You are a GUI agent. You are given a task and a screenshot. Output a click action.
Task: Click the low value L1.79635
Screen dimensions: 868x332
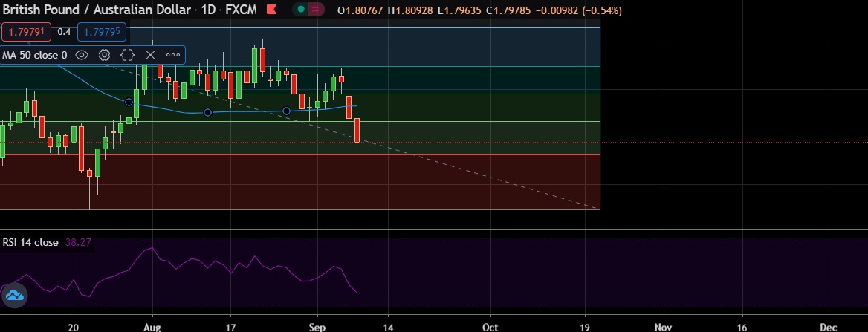tap(459, 10)
